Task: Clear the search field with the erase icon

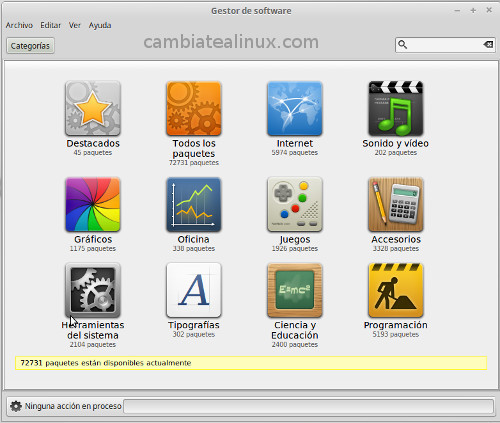Action: pos(488,44)
